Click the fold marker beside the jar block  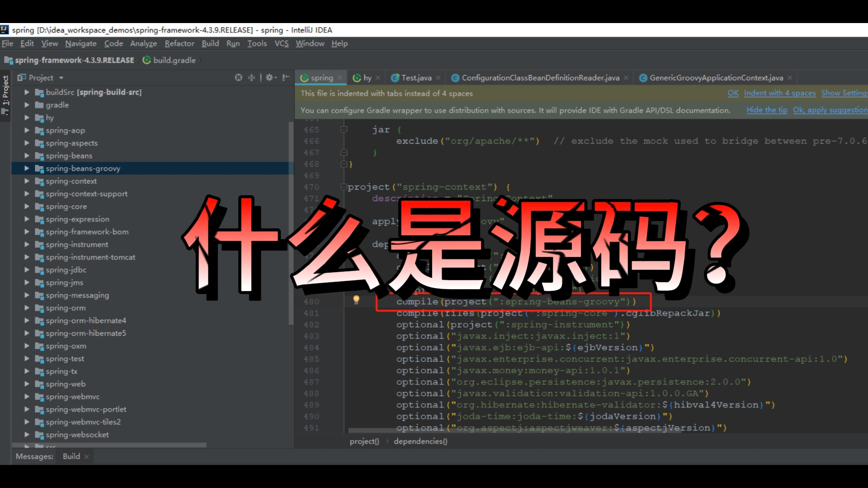344,130
